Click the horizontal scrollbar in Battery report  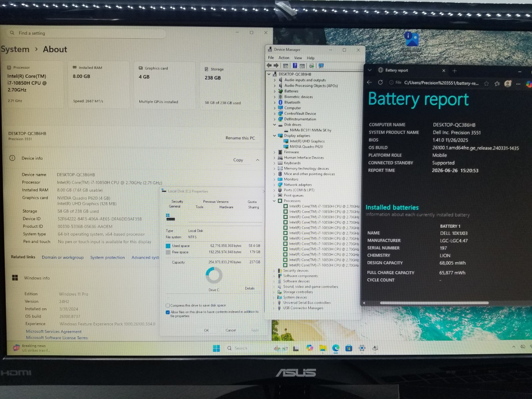click(434, 303)
